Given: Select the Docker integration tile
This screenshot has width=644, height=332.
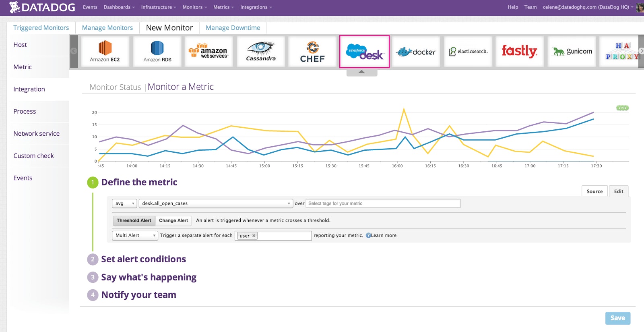Looking at the screenshot, I should [x=416, y=52].
